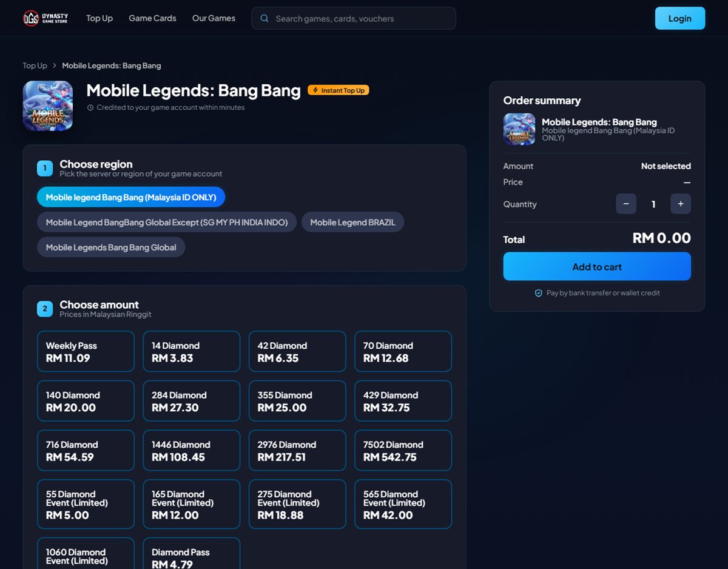
Task: Select Mobile Legends Bang Bang Global region
Action: click(x=111, y=247)
